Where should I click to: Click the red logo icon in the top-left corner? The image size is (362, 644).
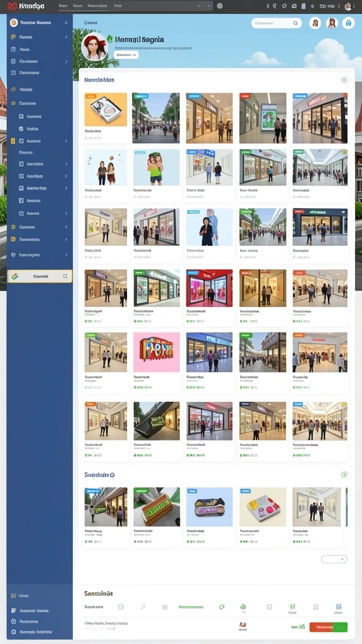(x=12, y=6)
